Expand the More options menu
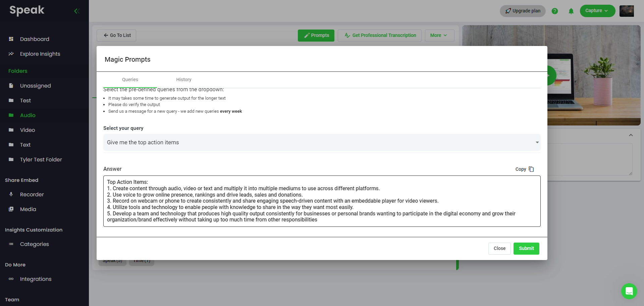The width and height of the screenshot is (644, 306). pos(439,36)
